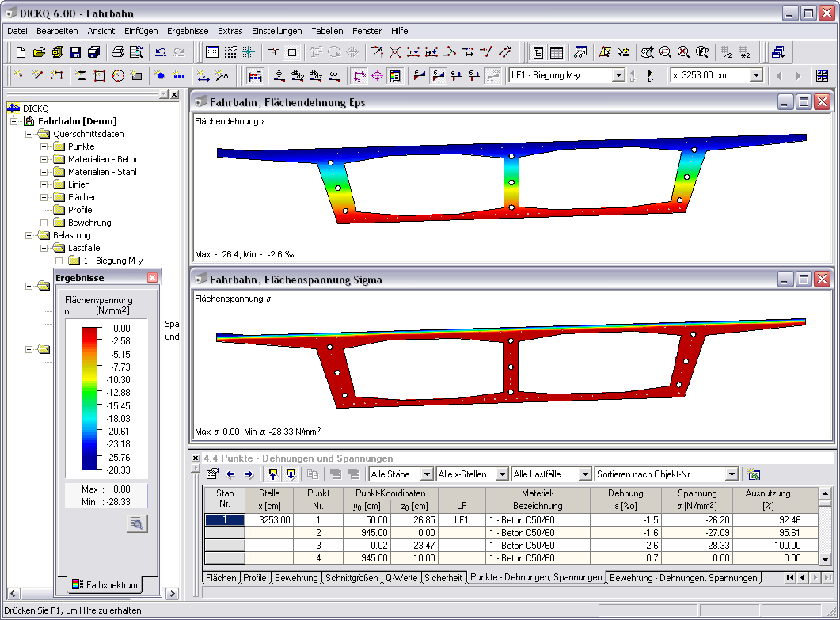This screenshot has height=620, width=840.
Task: Switch to Bewehrung - Dehnungen, Spannungen tab
Action: [683, 578]
